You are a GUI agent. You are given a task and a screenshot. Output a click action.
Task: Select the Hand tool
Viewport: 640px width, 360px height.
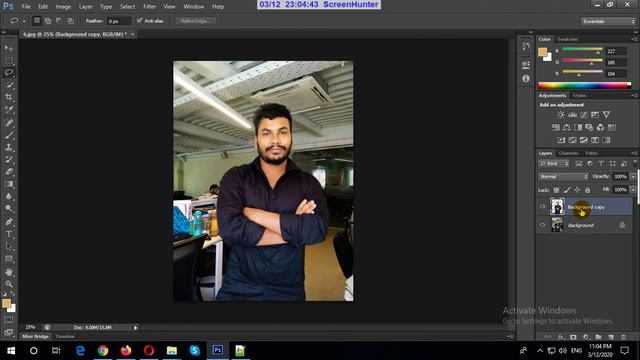(x=9, y=272)
